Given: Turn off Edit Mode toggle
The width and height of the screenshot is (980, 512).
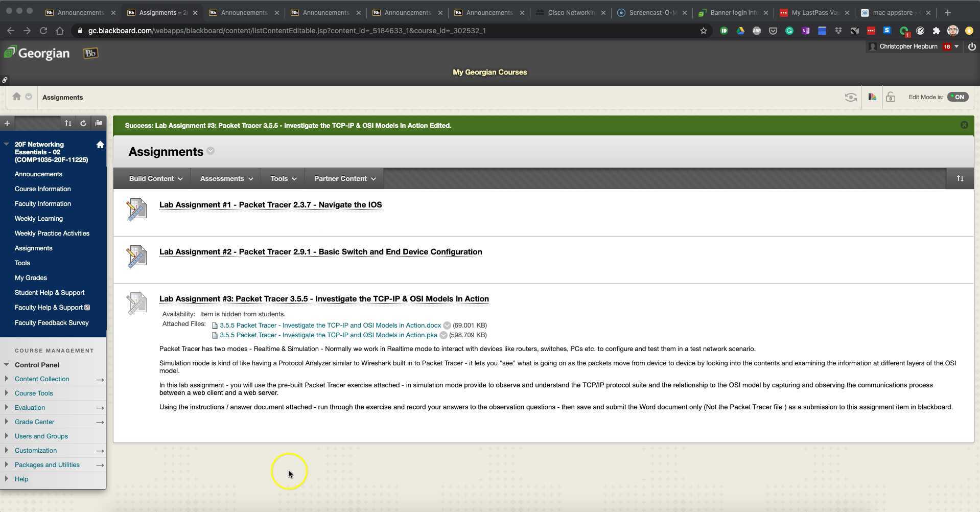Looking at the screenshot, I should 958,97.
